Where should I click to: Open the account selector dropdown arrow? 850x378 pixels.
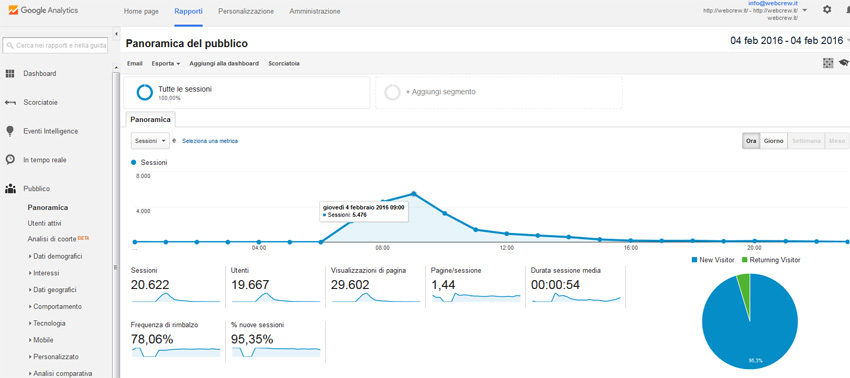[x=804, y=10]
